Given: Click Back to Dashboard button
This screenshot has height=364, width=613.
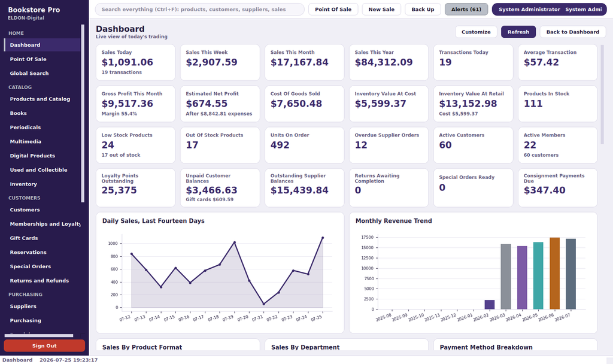Looking at the screenshot, I should coord(572,32).
